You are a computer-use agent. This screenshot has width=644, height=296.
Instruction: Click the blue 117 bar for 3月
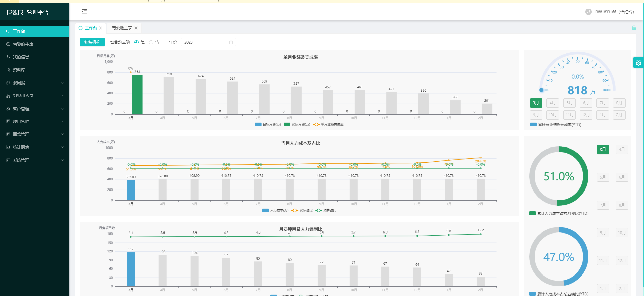click(x=131, y=269)
